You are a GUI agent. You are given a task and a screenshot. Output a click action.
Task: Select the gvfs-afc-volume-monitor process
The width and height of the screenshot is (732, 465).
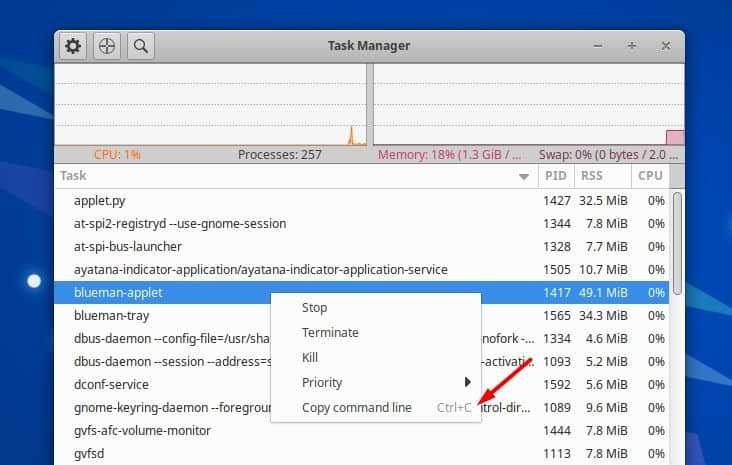(x=362, y=430)
